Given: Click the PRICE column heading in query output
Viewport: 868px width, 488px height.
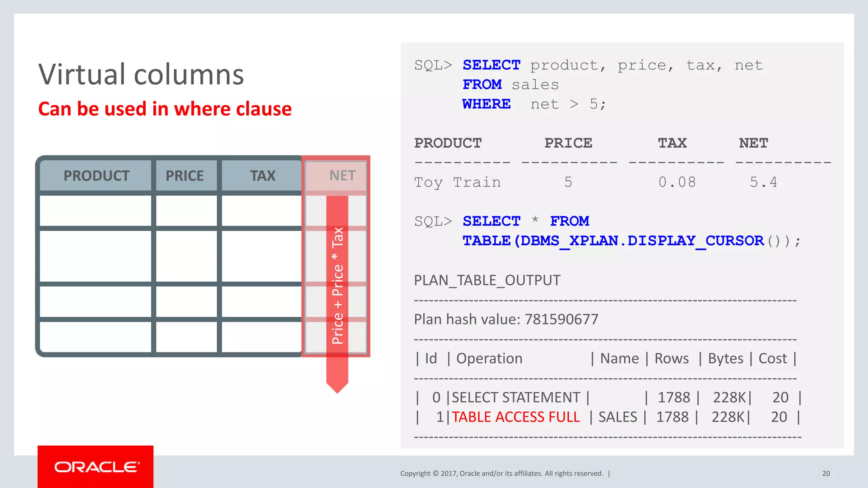Looking at the screenshot, I should click(x=568, y=143).
